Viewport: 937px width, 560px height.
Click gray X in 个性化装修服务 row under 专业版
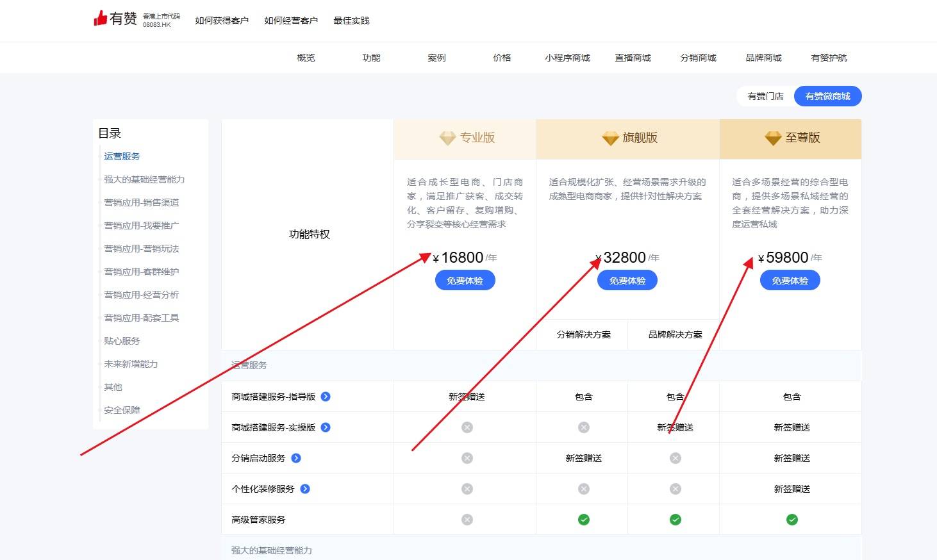tap(467, 489)
